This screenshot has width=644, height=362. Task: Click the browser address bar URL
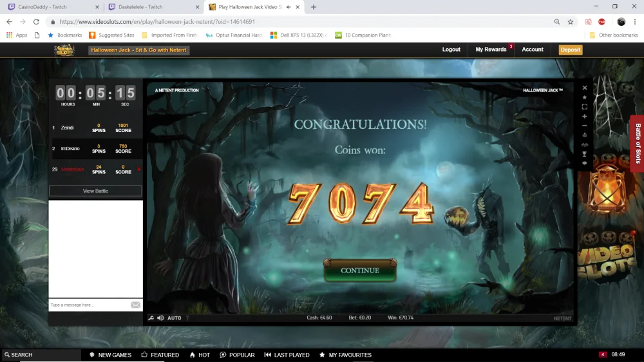157,22
